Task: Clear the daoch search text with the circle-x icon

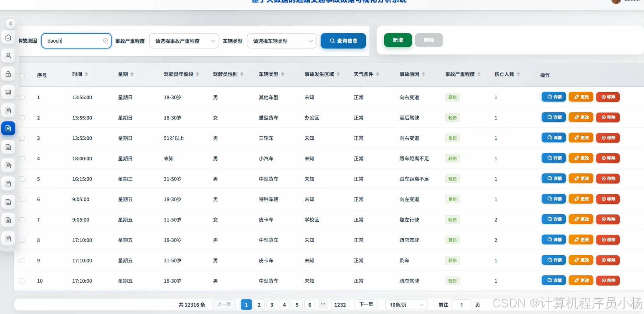Action: point(106,40)
